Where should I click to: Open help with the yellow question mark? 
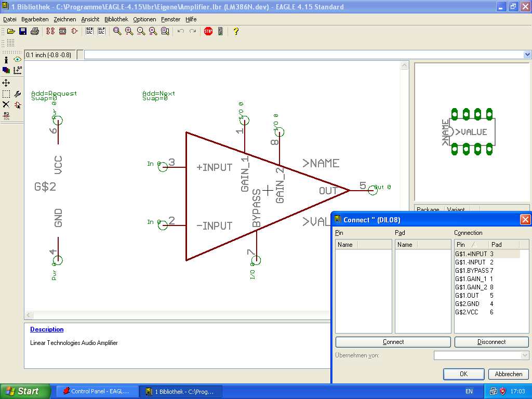236,31
